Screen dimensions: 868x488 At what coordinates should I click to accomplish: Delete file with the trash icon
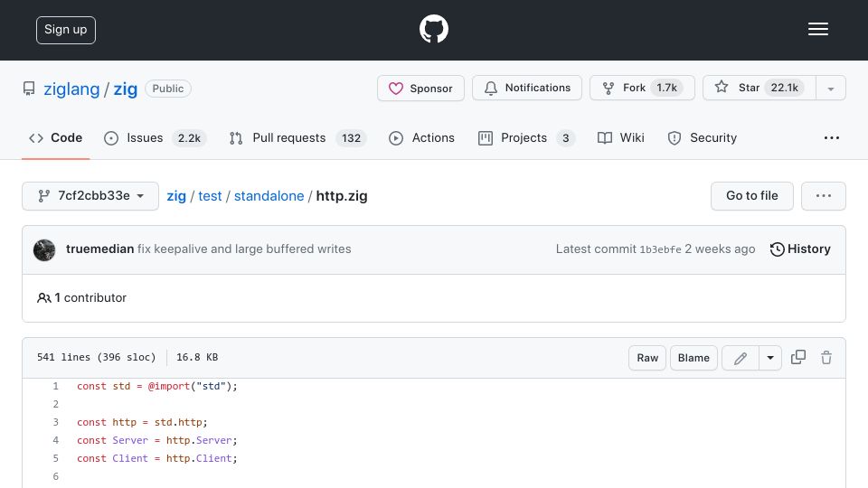[x=826, y=358]
